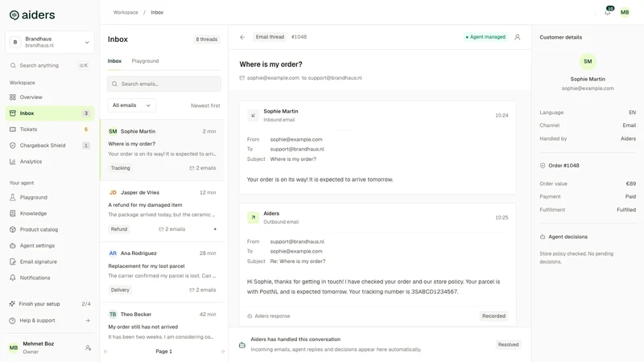Screen dimensions: 644x362
Task: Click the Analytics chart icon
Action: point(13,162)
